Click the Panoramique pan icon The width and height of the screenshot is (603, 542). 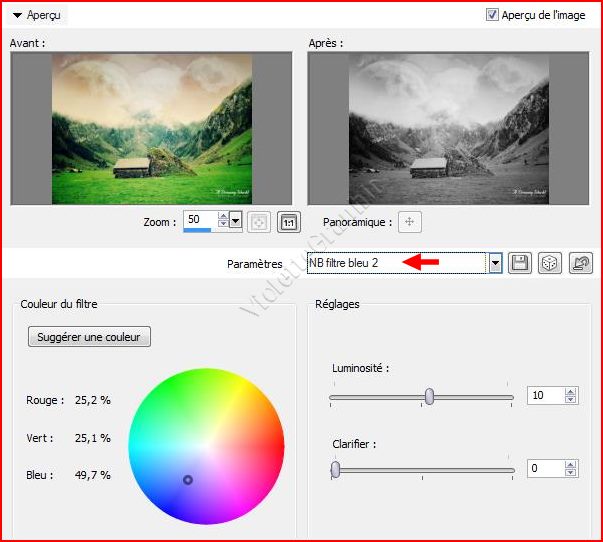pos(408,221)
